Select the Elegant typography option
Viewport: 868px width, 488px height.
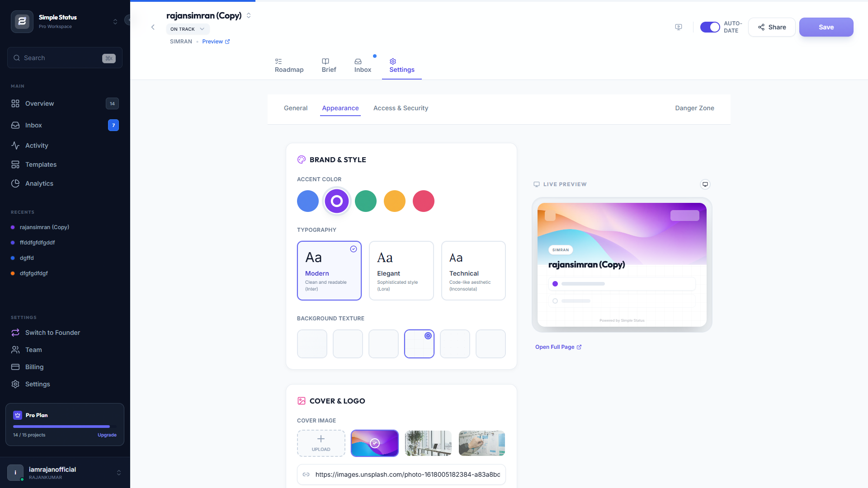pyautogui.click(x=401, y=270)
